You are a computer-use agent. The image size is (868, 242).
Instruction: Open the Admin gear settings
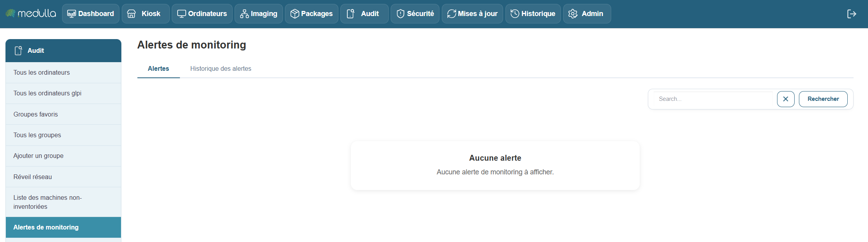587,14
